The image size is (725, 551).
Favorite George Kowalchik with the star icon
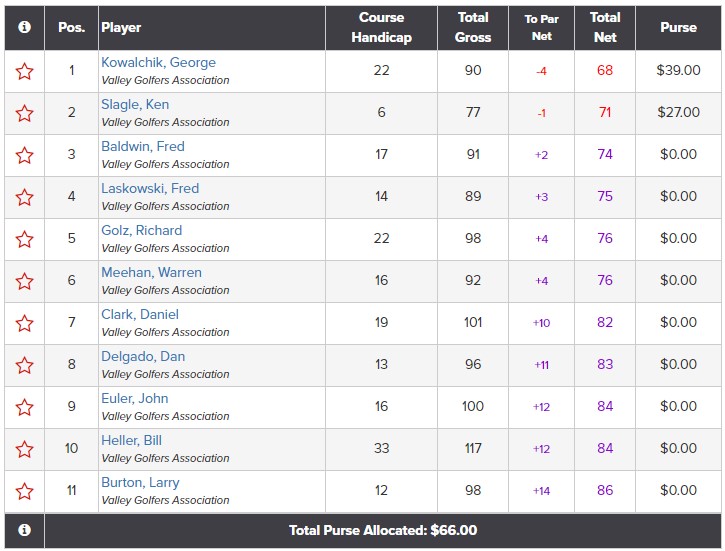click(25, 72)
